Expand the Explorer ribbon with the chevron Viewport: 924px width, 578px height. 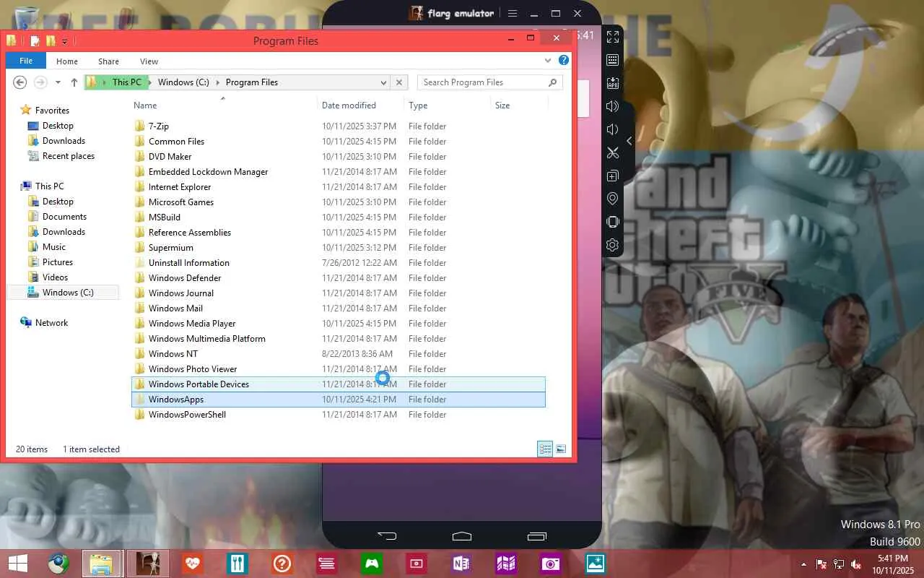(x=549, y=61)
